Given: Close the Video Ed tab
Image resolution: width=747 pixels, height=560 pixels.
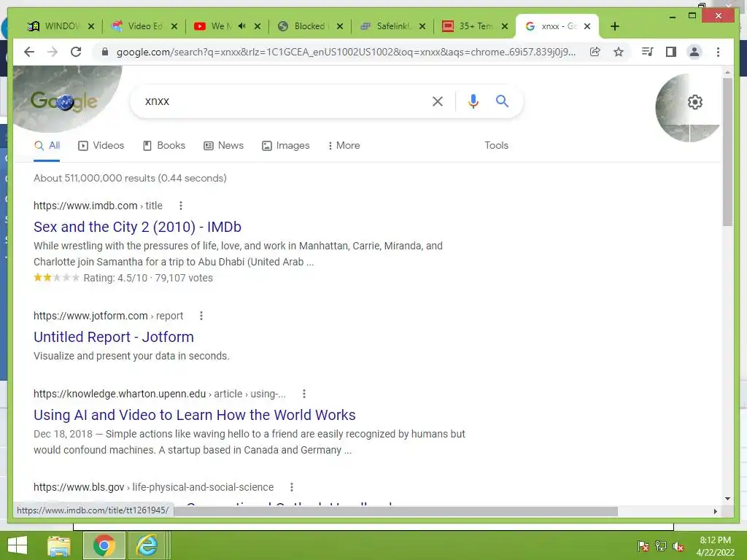Looking at the screenshot, I should (174, 26).
